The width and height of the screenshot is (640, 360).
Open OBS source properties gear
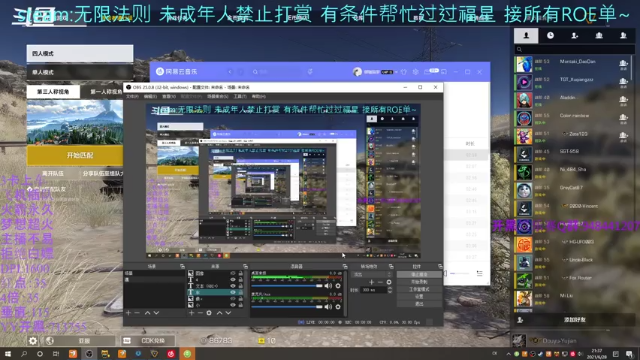[209, 313]
